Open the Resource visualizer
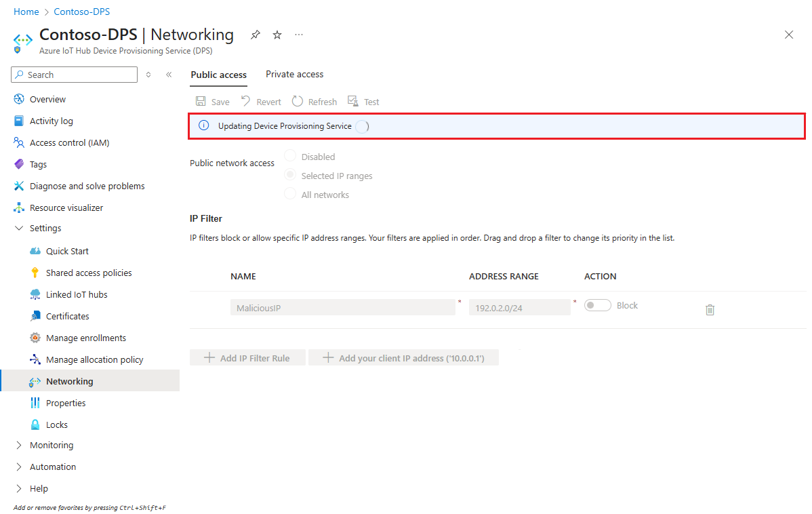 pyautogui.click(x=65, y=207)
